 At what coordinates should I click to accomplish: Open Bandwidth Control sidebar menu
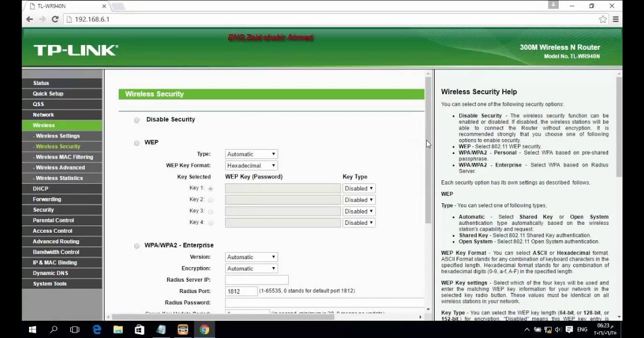62,252
